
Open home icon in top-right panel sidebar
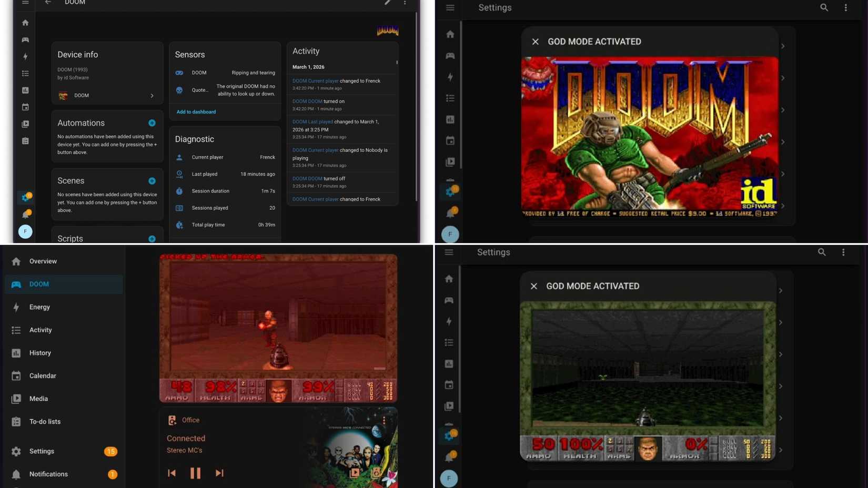[x=450, y=34]
